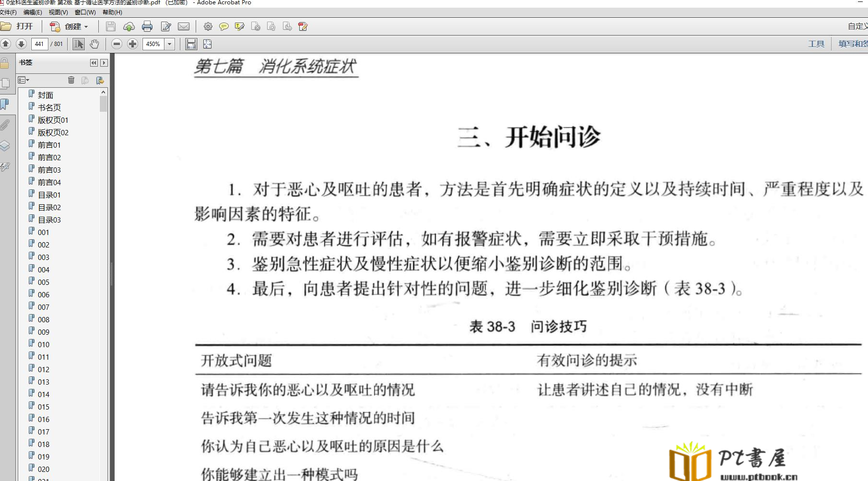Image resolution: width=868 pixels, height=481 pixels.
Task: Select the 版权页01 bookmark
Action: (53, 120)
